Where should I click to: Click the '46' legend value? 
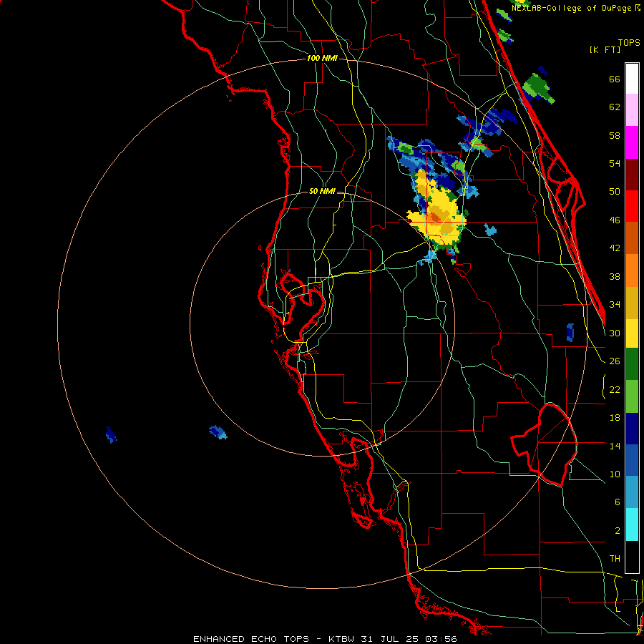pos(615,220)
